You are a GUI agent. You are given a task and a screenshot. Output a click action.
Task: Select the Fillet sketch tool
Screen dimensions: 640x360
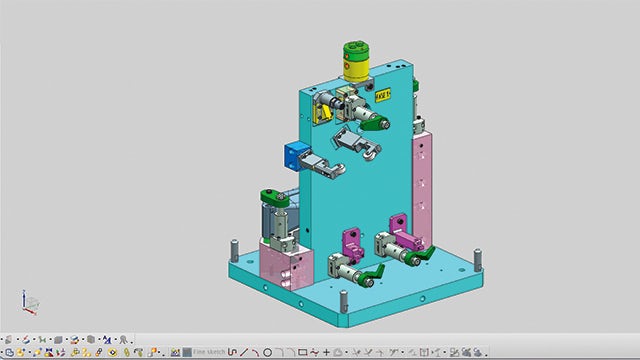tap(279, 352)
